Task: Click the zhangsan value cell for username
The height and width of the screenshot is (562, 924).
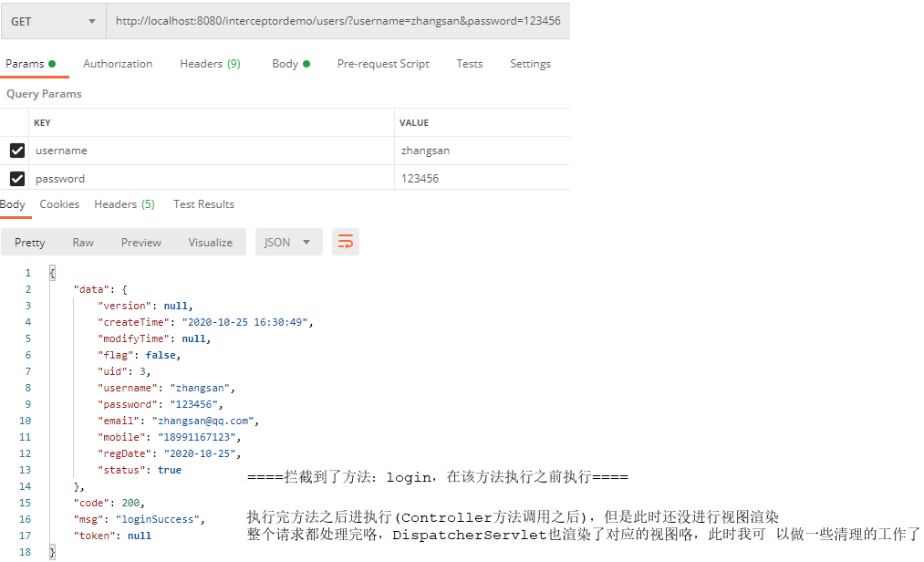Action: coord(425,151)
